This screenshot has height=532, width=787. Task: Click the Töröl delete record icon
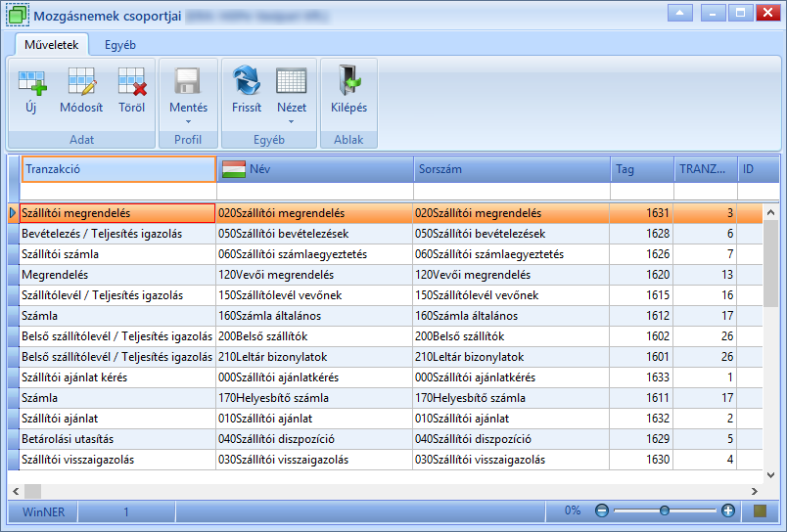click(x=131, y=82)
